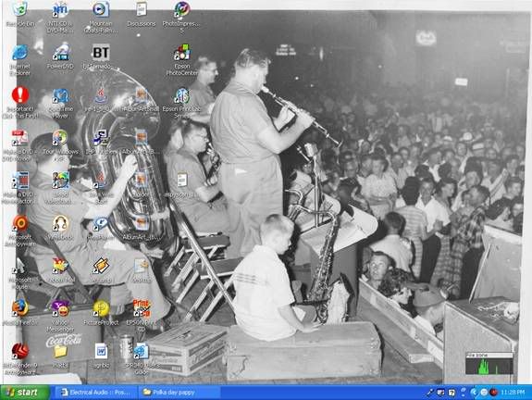Open the NTI CD & DVD-Maker shortcut
This screenshot has height=400, width=532.
click(x=60, y=9)
